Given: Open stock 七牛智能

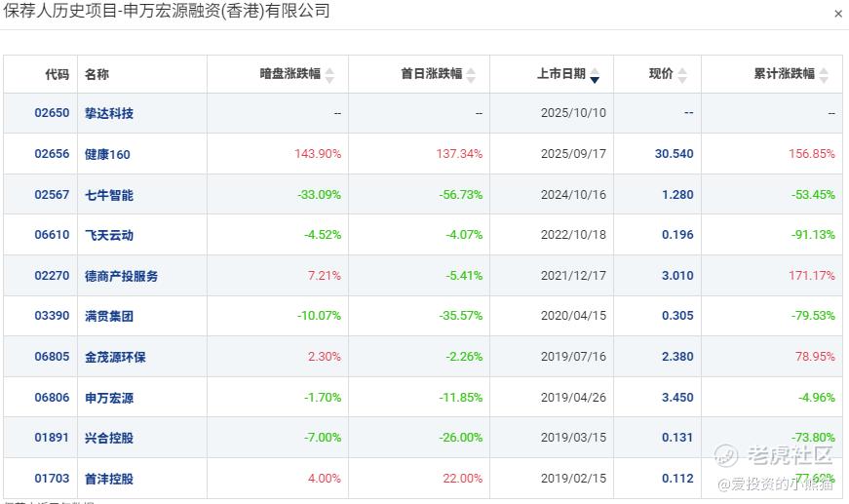Looking at the screenshot, I should pyautogui.click(x=109, y=195).
